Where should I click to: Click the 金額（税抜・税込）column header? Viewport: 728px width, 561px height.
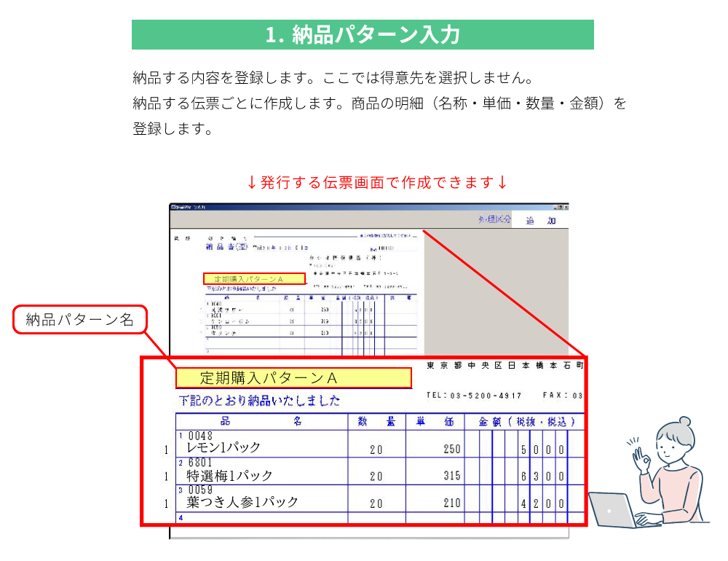[x=526, y=421]
